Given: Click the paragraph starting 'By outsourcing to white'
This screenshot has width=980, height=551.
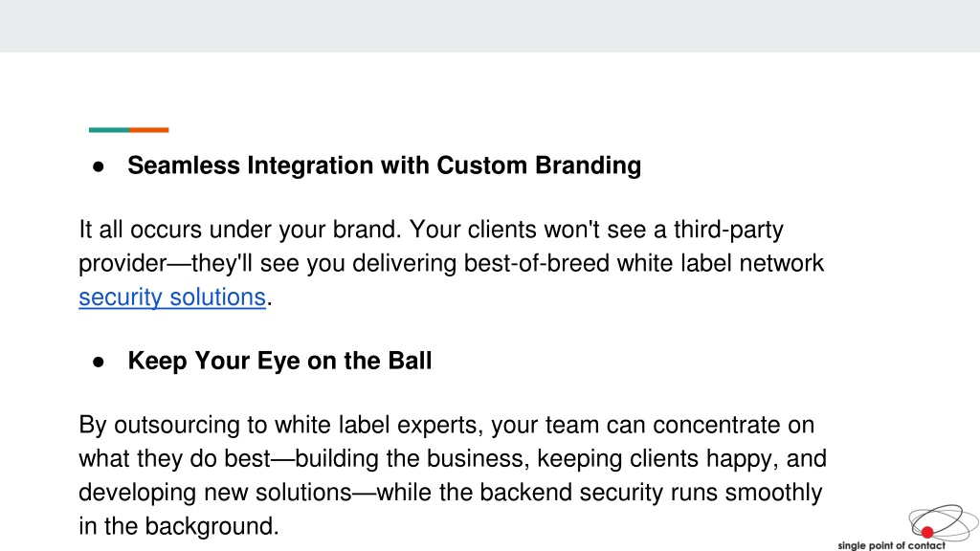Looking at the screenshot, I should tap(453, 475).
